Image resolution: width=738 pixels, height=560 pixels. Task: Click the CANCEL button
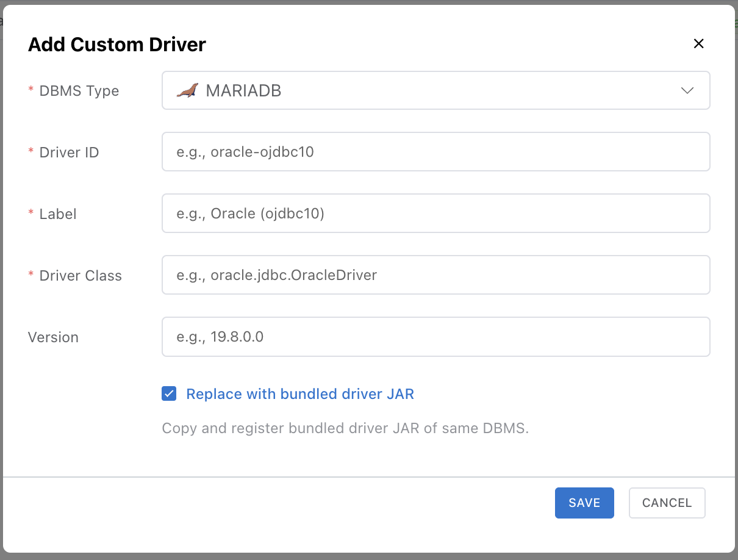click(x=667, y=503)
